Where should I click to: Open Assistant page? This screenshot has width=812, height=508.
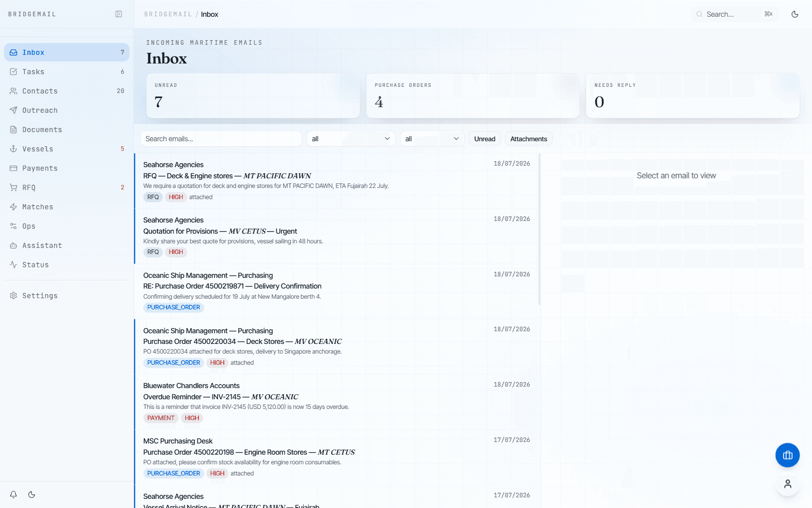(66, 245)
